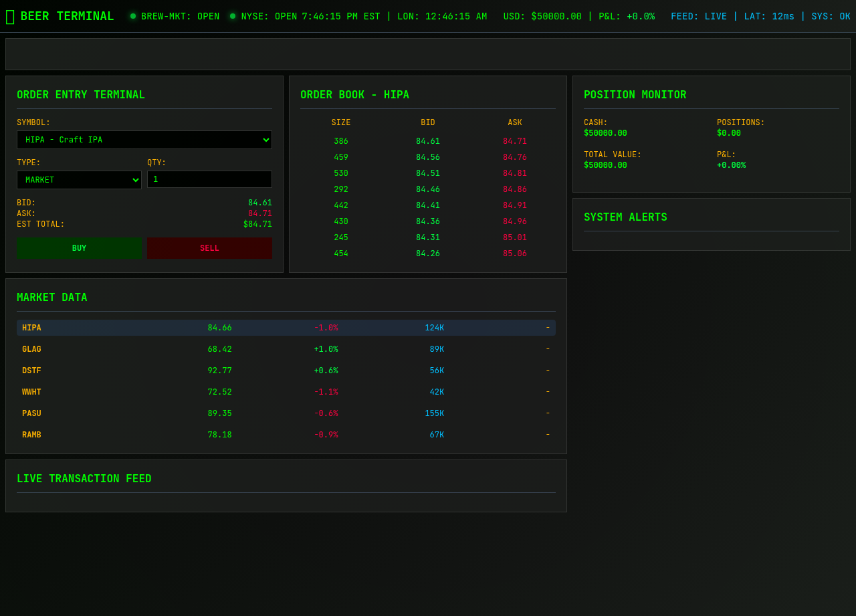
Task: Click the top ask price 84.71 in order book
Action: pyautogui.click(x=514, y=141)
